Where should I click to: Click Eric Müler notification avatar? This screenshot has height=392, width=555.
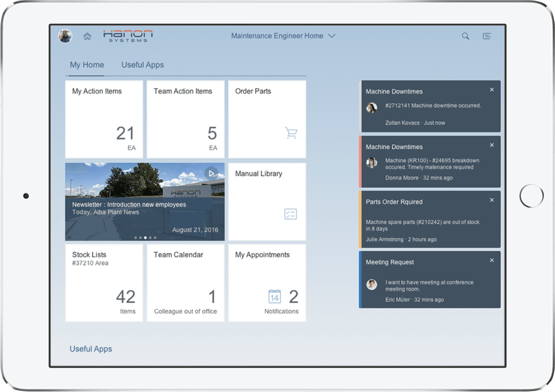pos(372,284)
